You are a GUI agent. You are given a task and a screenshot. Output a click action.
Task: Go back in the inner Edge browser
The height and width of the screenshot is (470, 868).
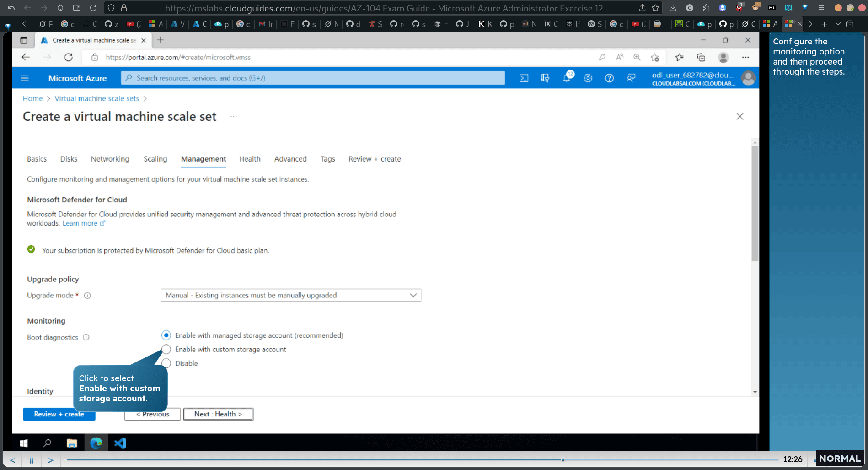26,57
